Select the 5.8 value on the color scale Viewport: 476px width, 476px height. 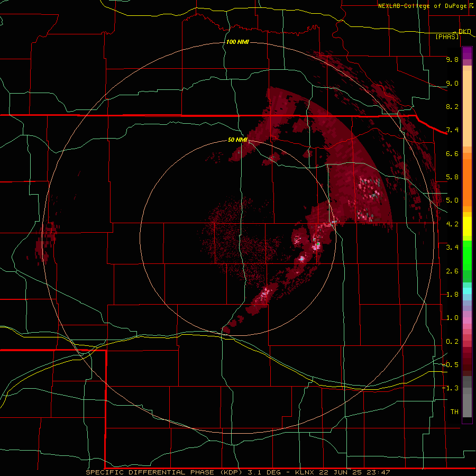(452, 177)
